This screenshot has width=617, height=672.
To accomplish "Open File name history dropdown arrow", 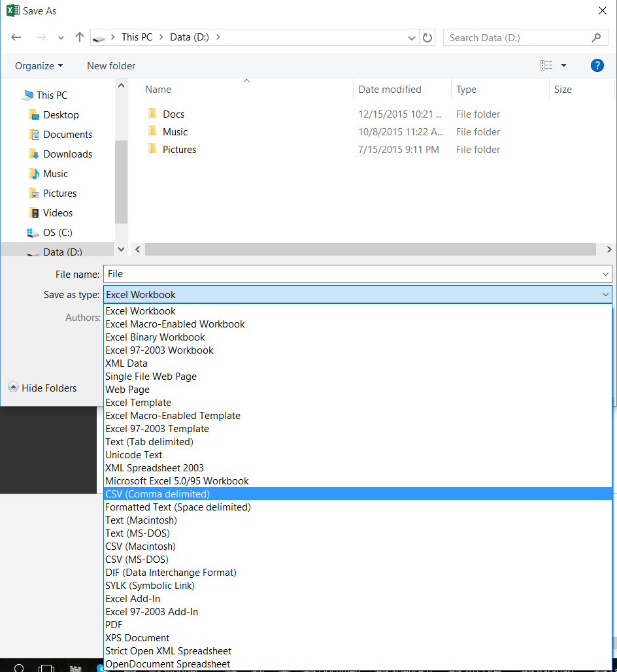I will coord(605,274).
